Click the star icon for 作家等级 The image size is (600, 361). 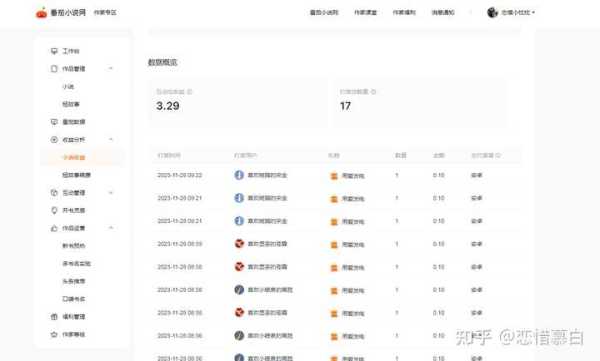(x=54, y=334)
